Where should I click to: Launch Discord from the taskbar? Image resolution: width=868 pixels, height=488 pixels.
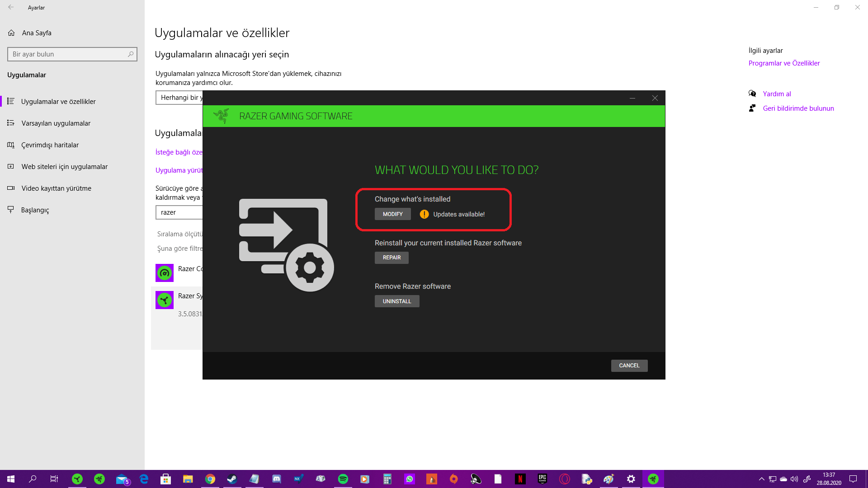tap(277, 479)
